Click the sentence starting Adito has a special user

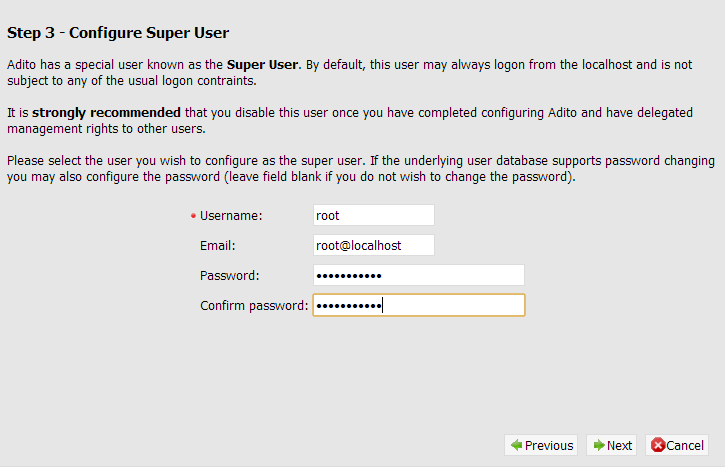click(350, 73)
